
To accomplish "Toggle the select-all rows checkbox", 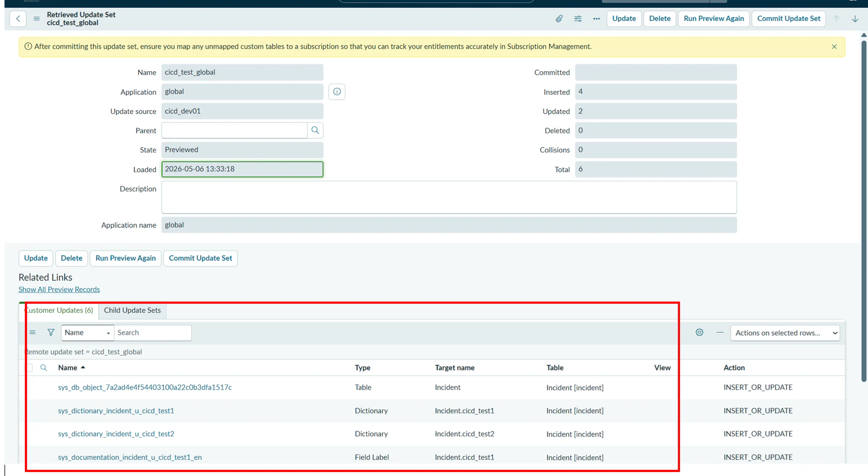I will 29,368.
